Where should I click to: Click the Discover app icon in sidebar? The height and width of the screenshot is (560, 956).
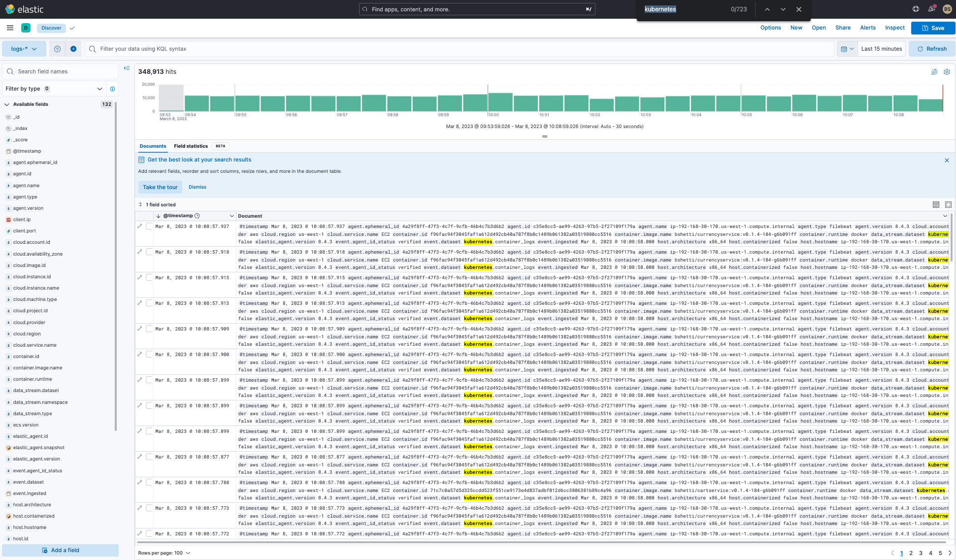[26, 28]
